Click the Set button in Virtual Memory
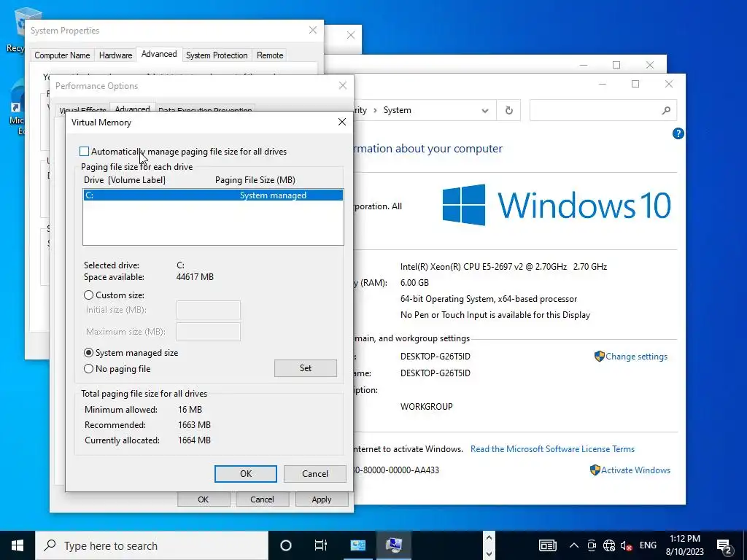747x560 pixels. click(x=306, y=368)
